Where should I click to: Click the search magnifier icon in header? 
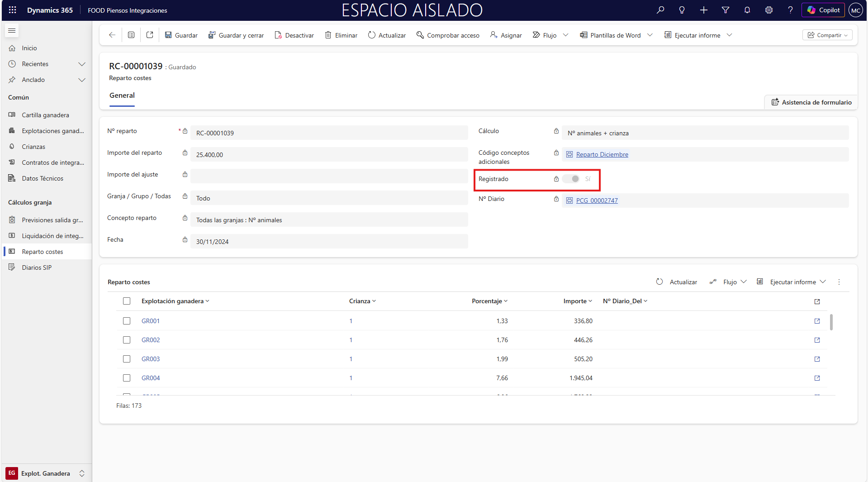[x=660, y=10]
